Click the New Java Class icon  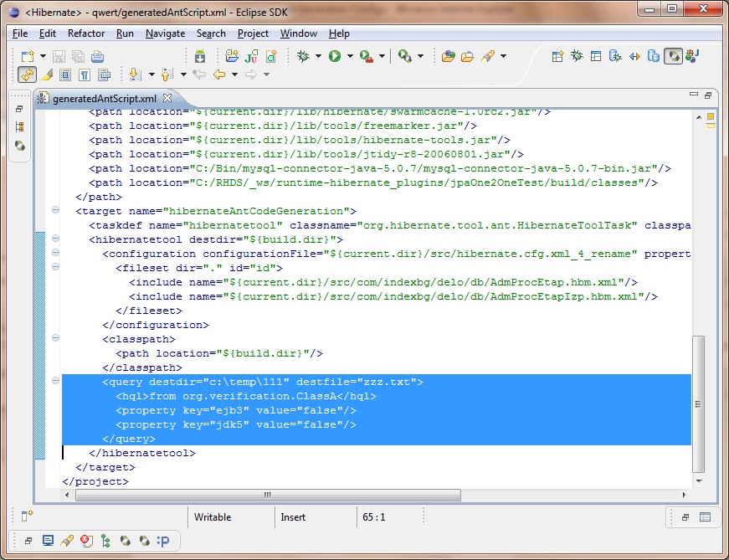pos(271,56)
